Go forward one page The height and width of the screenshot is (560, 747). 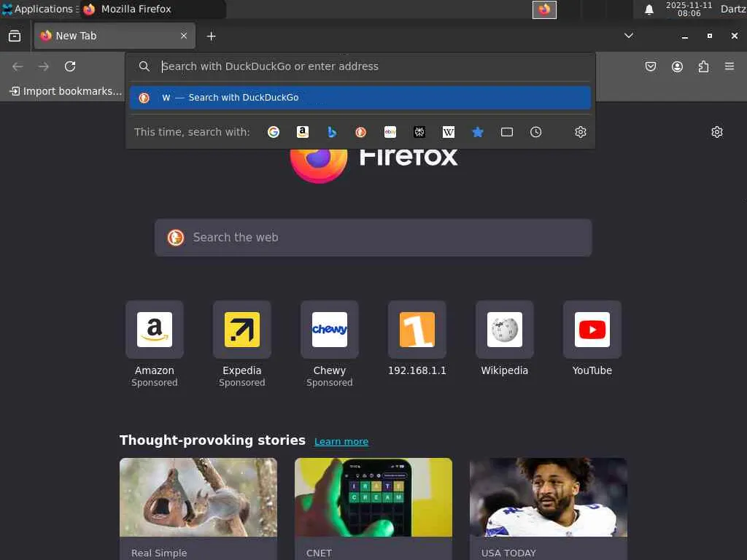click(x=44, y=66)
